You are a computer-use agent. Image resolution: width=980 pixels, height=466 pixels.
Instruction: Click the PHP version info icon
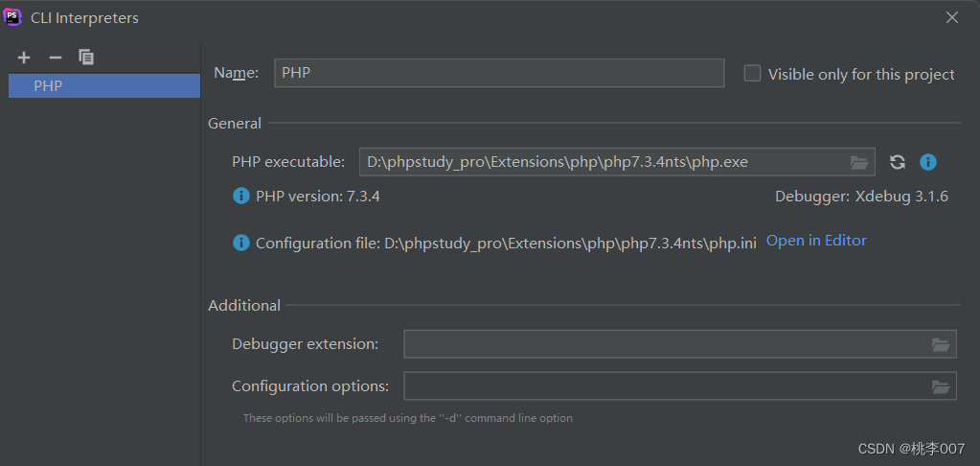tap(241, 197)
